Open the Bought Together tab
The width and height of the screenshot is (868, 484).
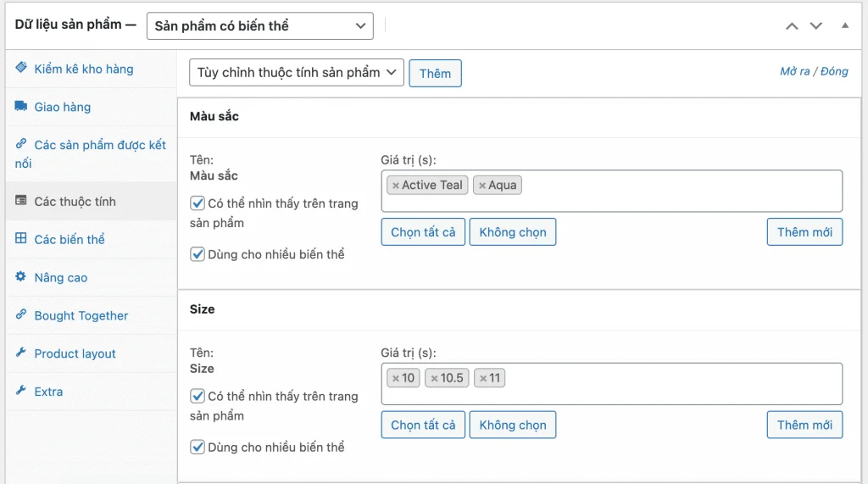coord(81,315)
